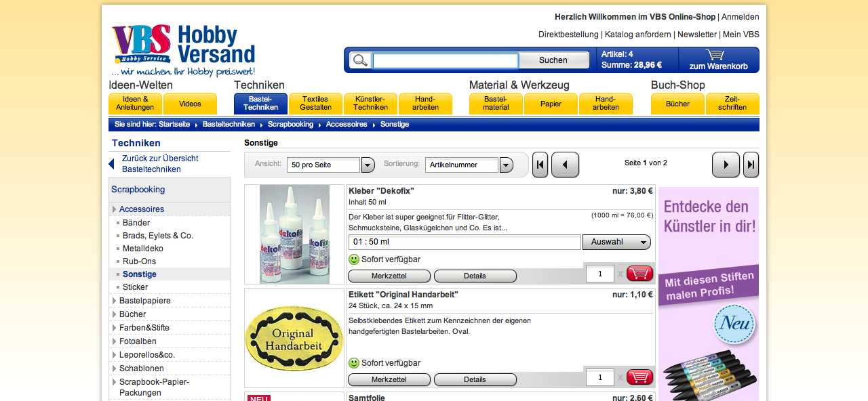Go to previous results page arrow
Screen dimensions: 868x401
565,165
